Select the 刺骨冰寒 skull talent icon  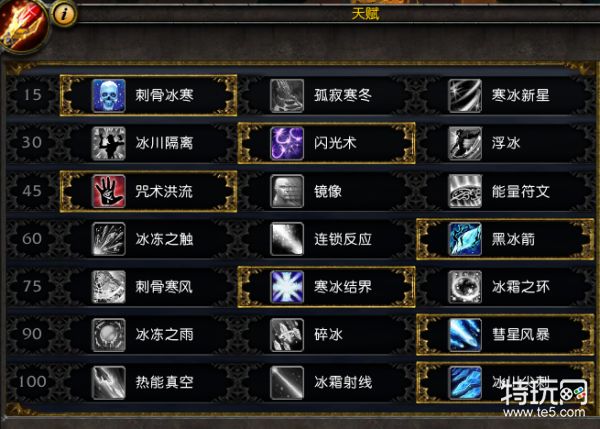coord(109,96)
